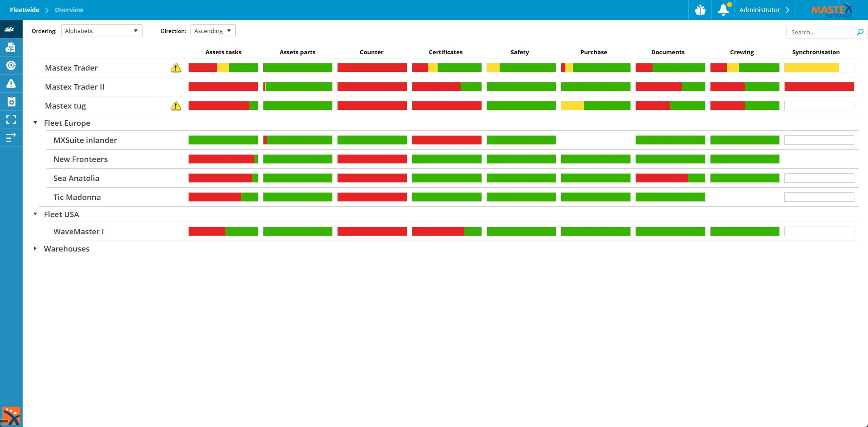Click the sidebar expand arrow-lines icon
This screenshot has height=427, width=868.
pyautogui.click(x=11, y=137)
